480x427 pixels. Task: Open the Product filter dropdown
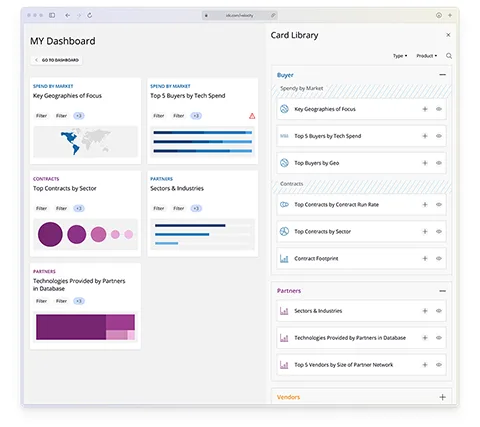tap(427, 56)
